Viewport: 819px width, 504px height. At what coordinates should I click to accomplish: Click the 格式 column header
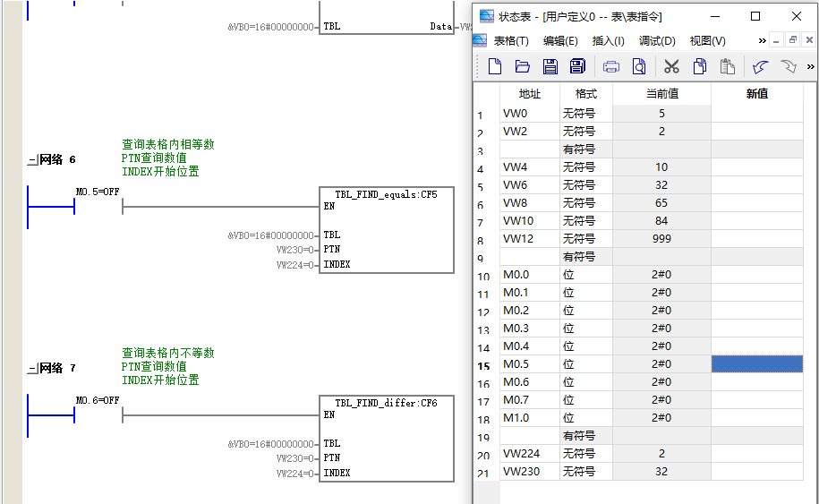tap(586, 94)
